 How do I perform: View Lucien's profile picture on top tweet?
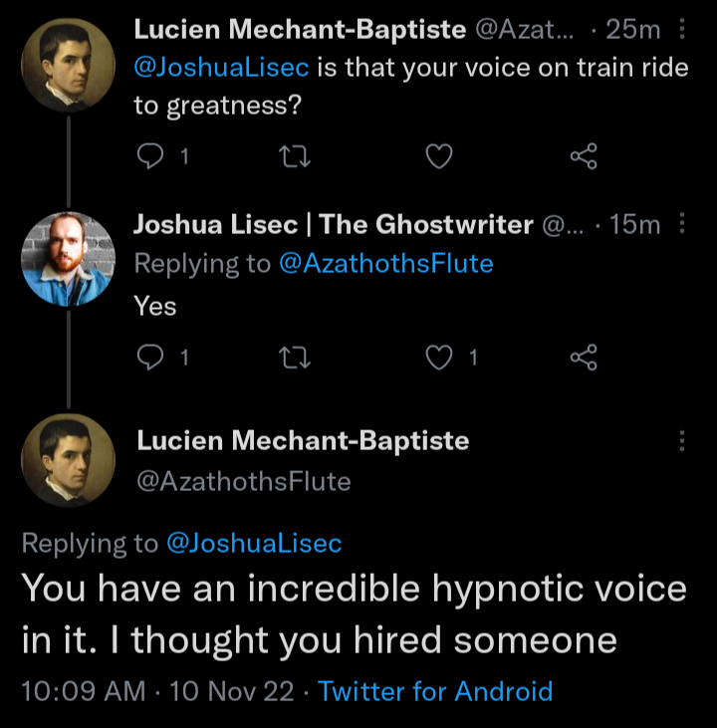[x=68, y=65]
